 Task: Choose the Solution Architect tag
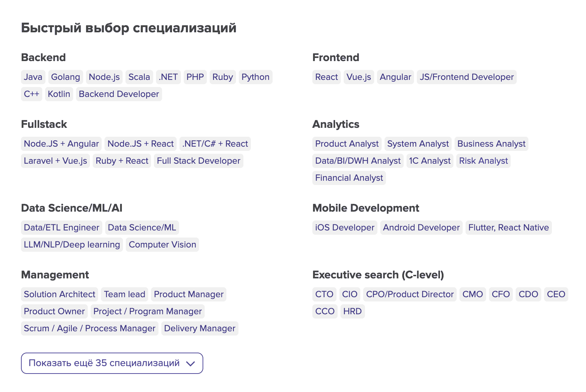(59, 294)
